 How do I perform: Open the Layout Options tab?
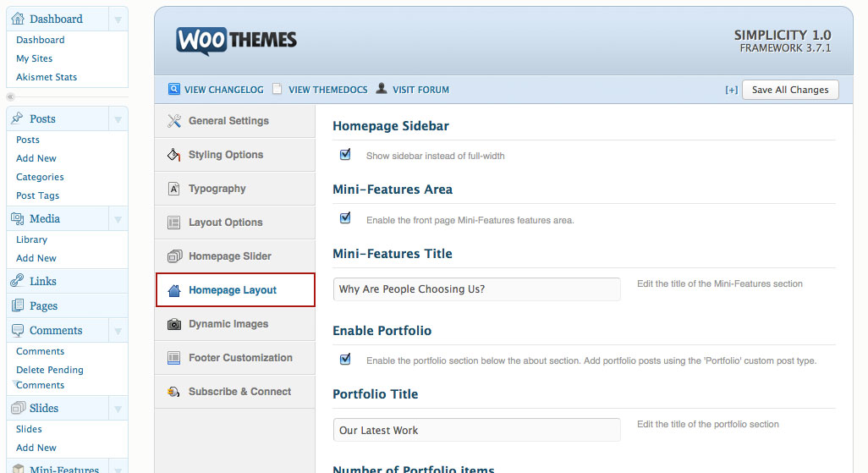pos(225,223)
